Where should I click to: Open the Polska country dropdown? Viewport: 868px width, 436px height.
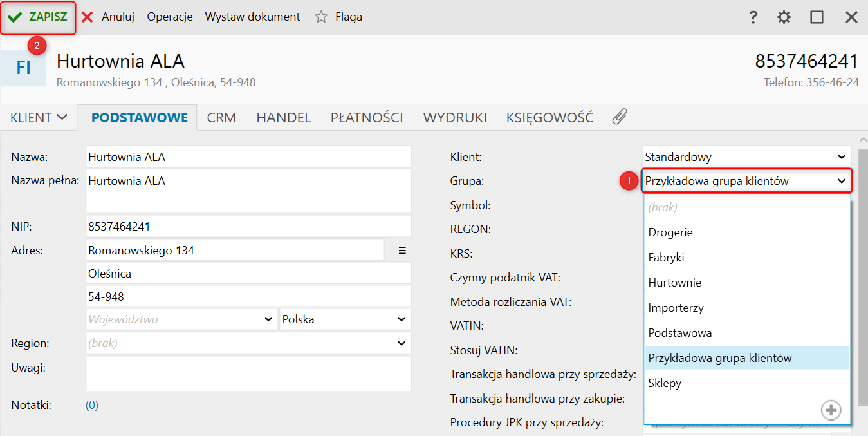[345, 319]
